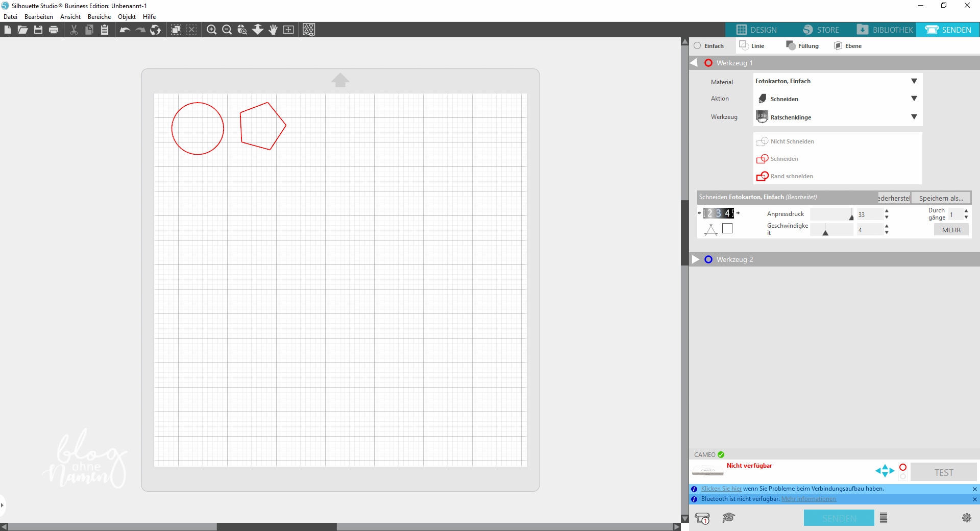
Task: Open settings gear in Send panel
Action: tap(966, 518)
